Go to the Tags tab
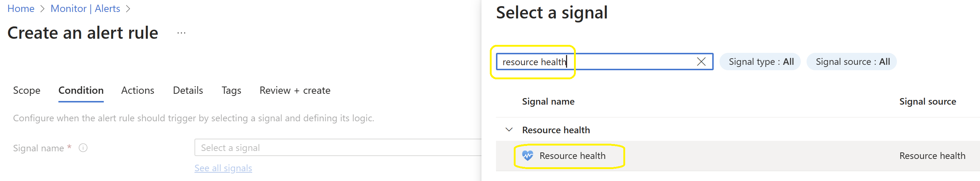 [231, 90]
